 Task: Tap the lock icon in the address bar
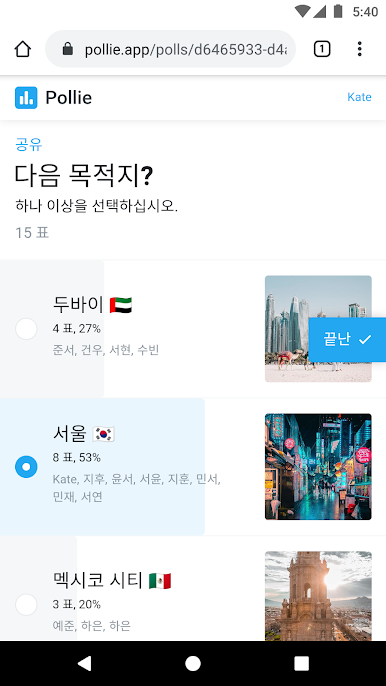(x=68, y=49)
